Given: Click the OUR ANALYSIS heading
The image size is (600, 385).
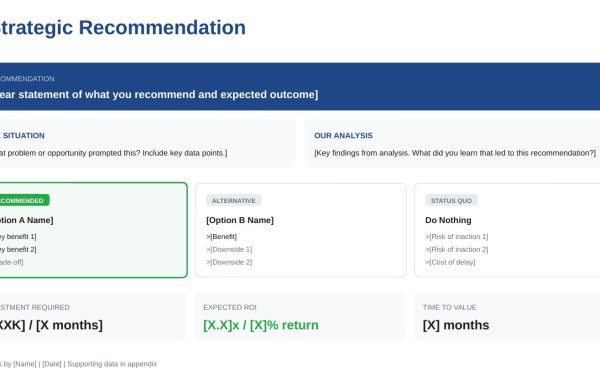Looking at the screenshot, I should pos(343,135).
